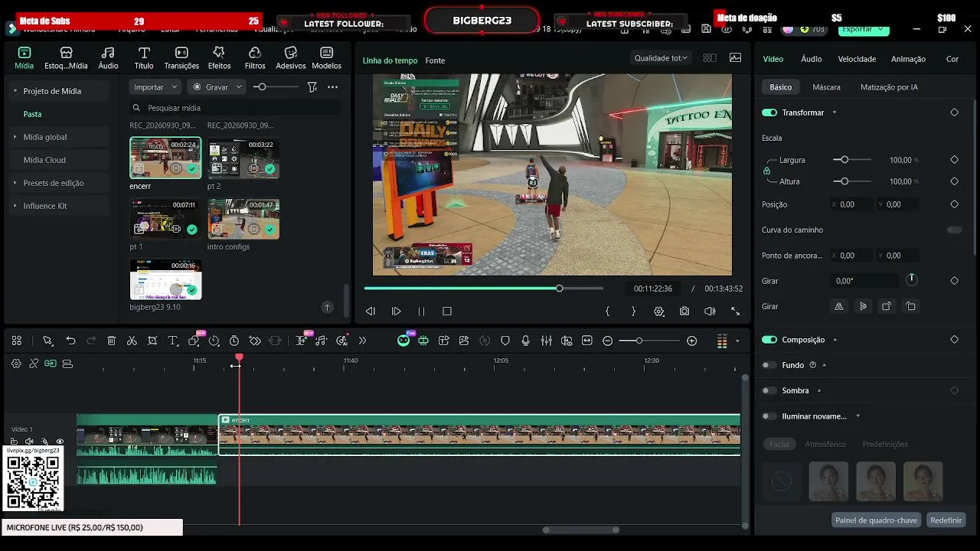Click the undo arrow in timeline toolbar
The width and height of the screenshot is (980, 551).
70,341
